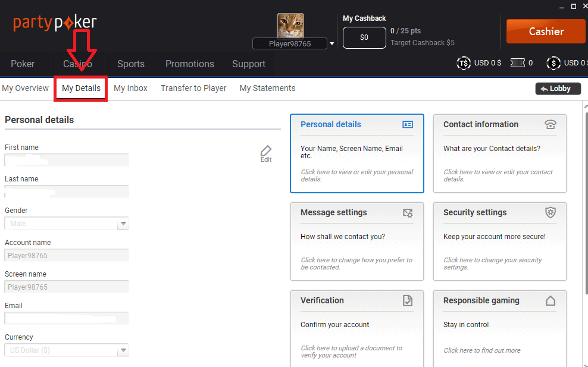
Task: Open the Personal details card
Action: pyautogui.click(x=357, y=153)
